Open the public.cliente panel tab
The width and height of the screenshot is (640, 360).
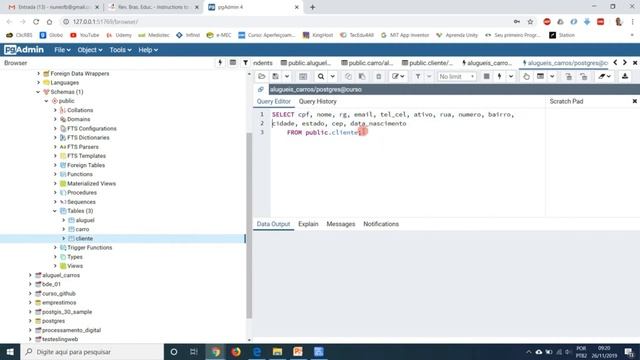[x=427, y=63]
